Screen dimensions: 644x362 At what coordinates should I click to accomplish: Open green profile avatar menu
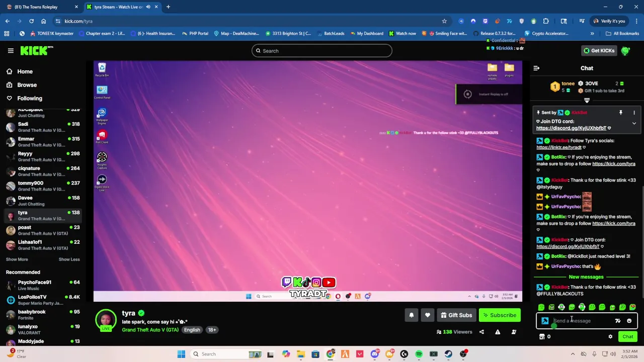[625, 51]
